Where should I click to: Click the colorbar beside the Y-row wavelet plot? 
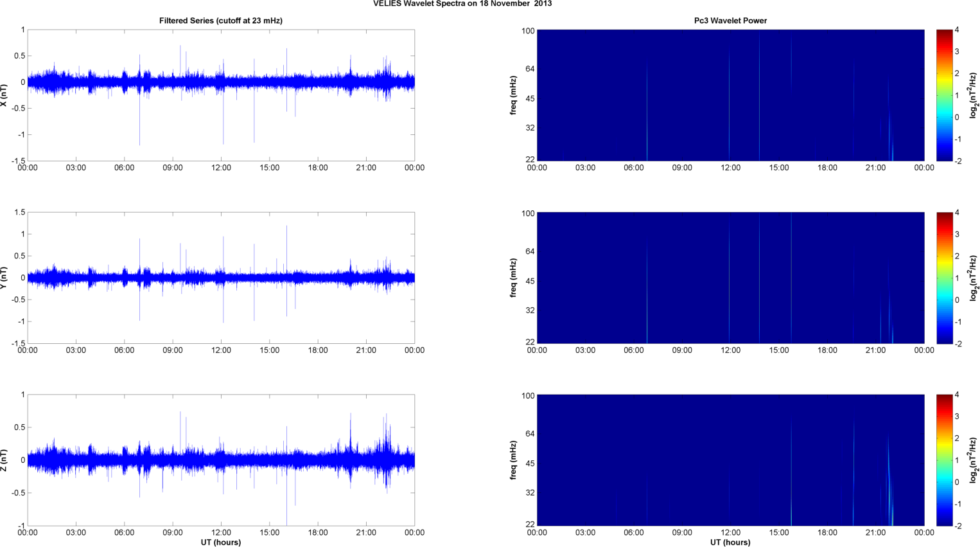[x=944, y=278]
